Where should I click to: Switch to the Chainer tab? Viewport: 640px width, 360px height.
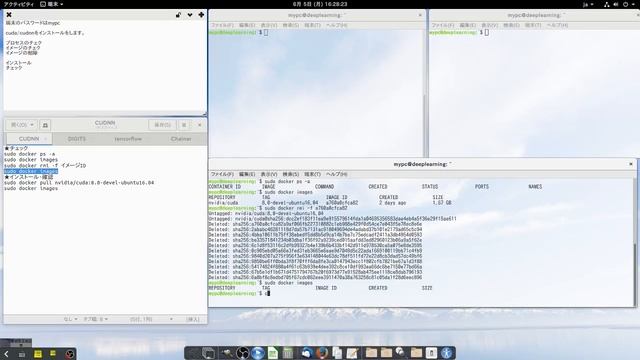tap(181, 139)
